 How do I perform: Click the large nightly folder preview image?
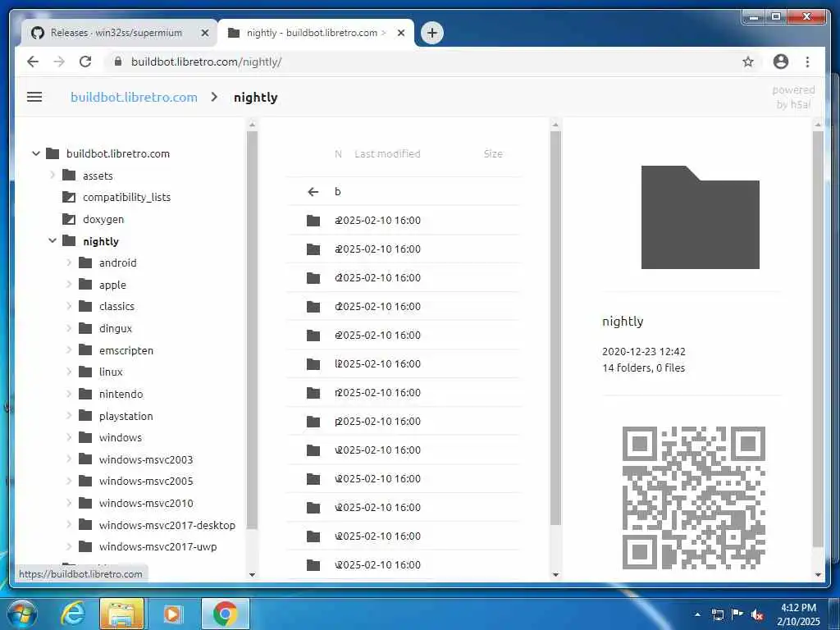pos(701,217)
